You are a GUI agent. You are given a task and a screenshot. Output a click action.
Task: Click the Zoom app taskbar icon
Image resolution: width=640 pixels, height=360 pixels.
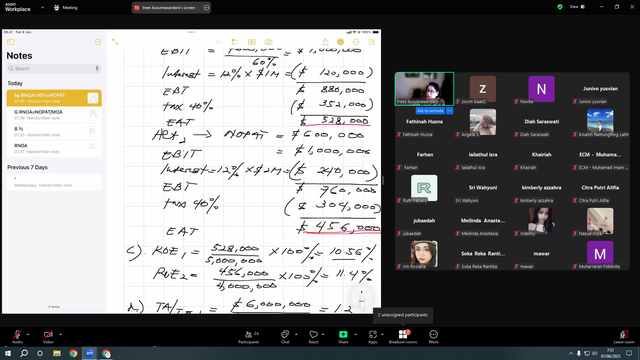[90, 353]
